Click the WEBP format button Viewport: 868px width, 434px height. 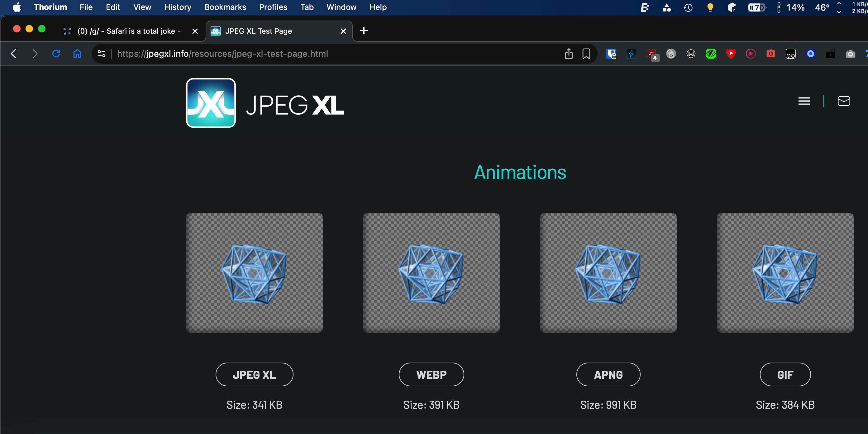click(431, 374)
